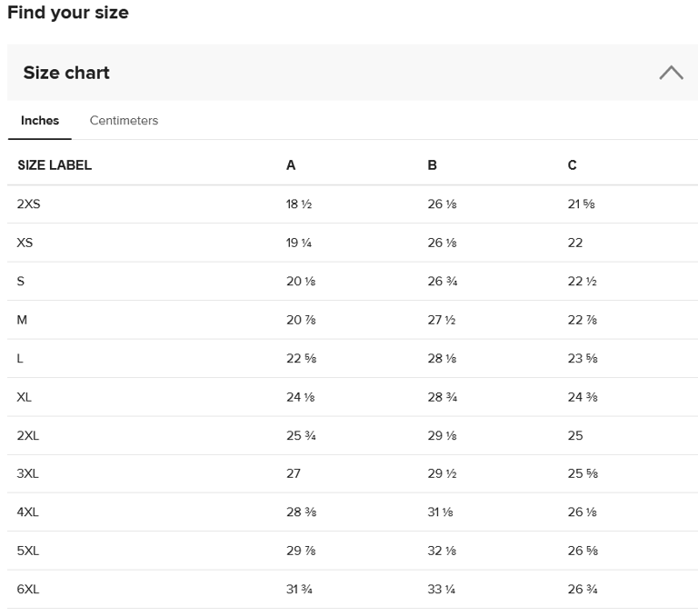Click the XL size row label

(25, 397)
